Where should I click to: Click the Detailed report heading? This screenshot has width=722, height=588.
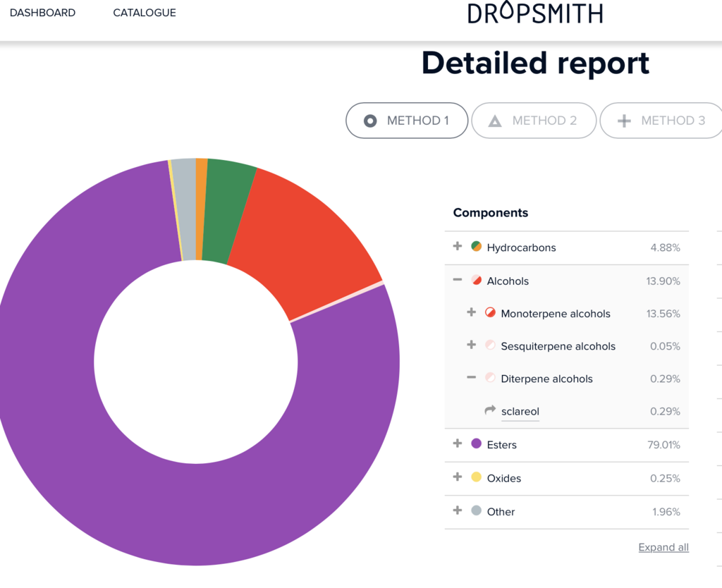point(535,63)
